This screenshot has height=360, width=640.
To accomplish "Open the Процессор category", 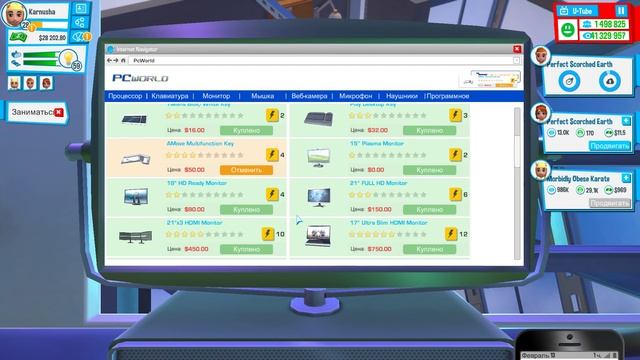I will [x=125, y=96].
